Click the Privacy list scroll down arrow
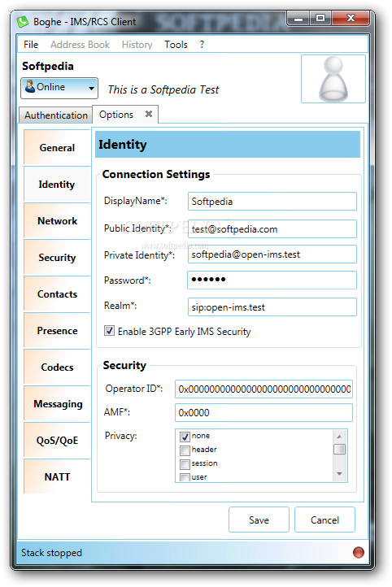The image size is (392, 587). (339, 474)
